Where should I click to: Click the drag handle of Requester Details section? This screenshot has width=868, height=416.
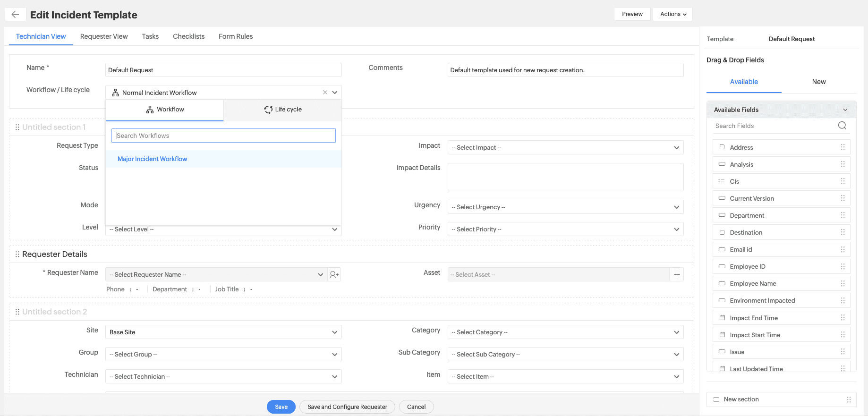pos(17,255)
